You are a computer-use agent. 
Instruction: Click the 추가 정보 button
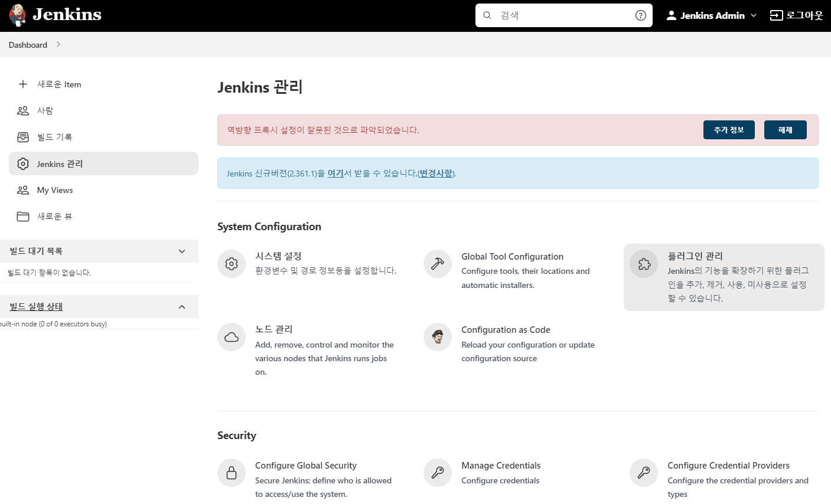point(729,130)
